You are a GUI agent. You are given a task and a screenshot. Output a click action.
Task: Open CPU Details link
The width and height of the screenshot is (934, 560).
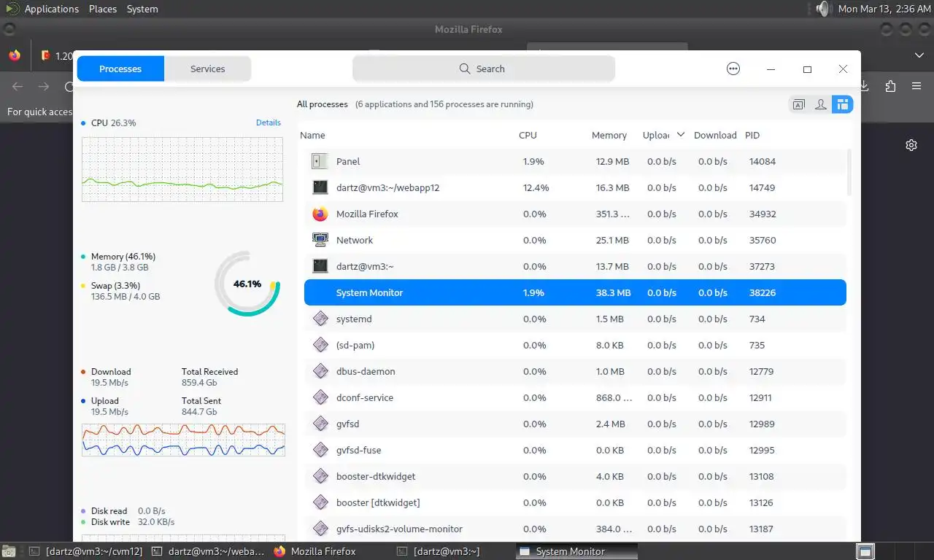point(269,122)
